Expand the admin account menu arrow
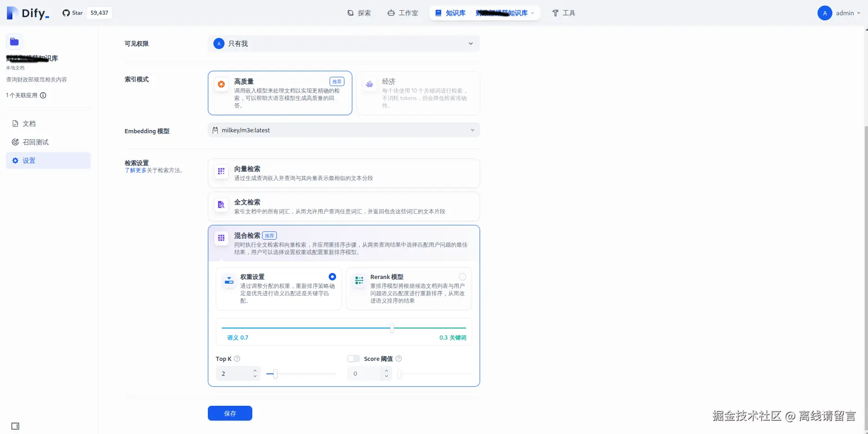Screen dimensions: 868x434 [x=859, y=13]
